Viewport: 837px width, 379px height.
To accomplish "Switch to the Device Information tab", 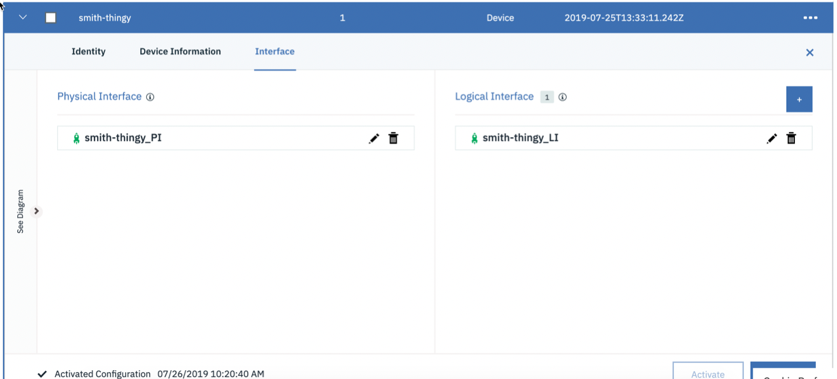I will [x=180, y=52].
